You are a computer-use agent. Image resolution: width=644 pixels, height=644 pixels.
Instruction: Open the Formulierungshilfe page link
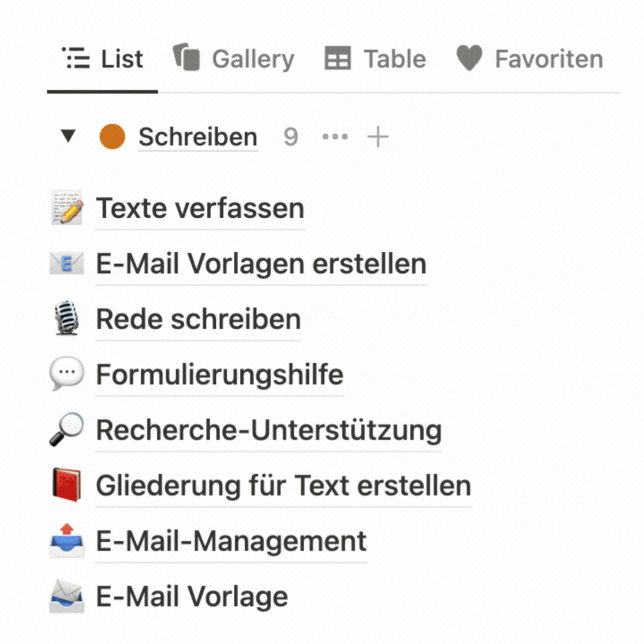[219, 374]
